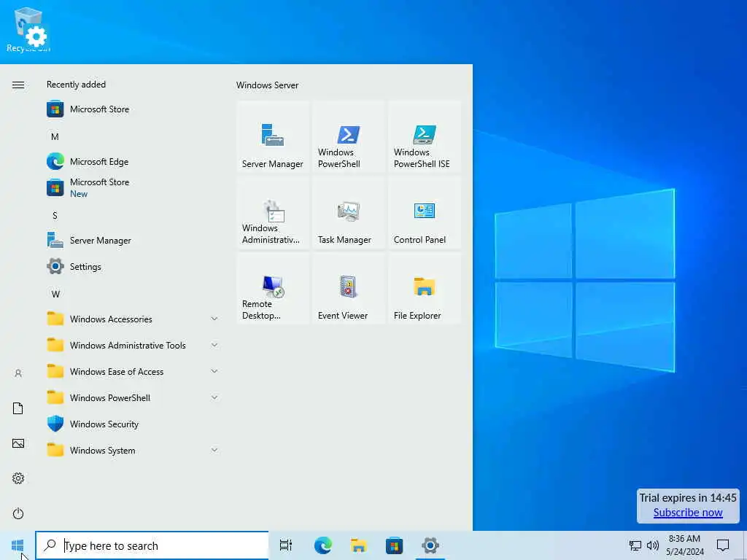Launch the Task Manager tile
The image size is (747, 560).
click(348, 212)
